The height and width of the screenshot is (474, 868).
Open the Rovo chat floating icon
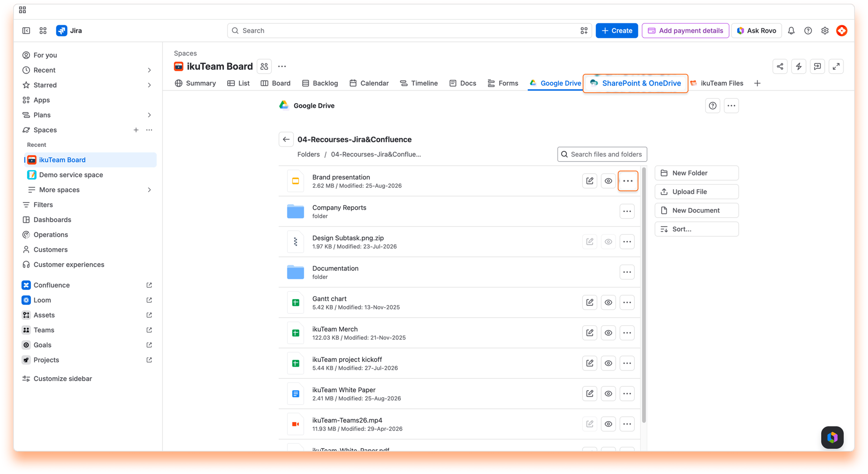[x=832, y=438]
